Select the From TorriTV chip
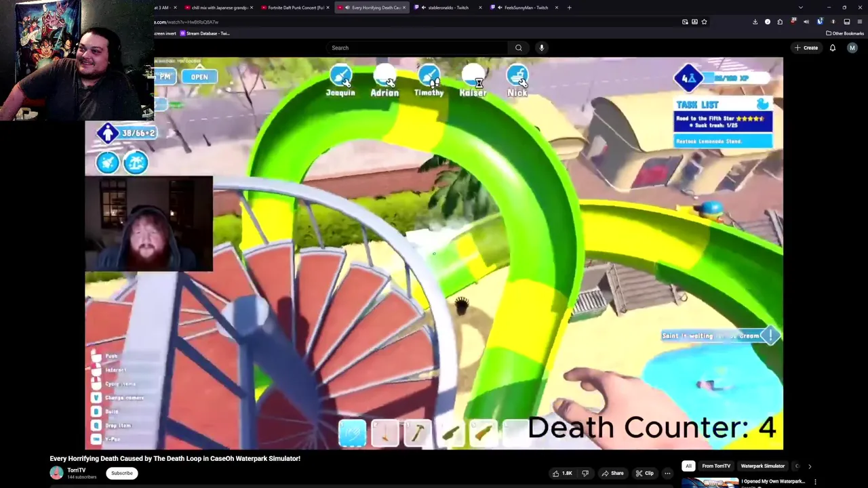The image size is (868, 488). click(x=716, y=466)
